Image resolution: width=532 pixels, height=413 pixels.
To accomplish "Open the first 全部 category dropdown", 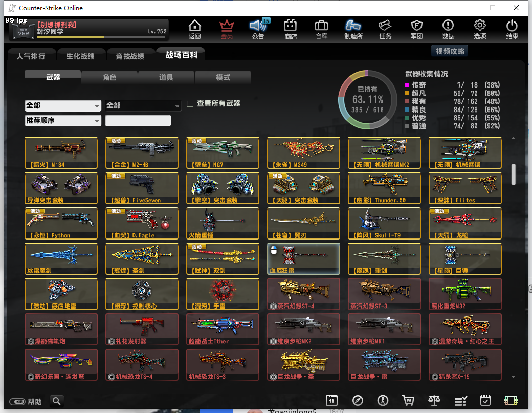I will [63, 106].
